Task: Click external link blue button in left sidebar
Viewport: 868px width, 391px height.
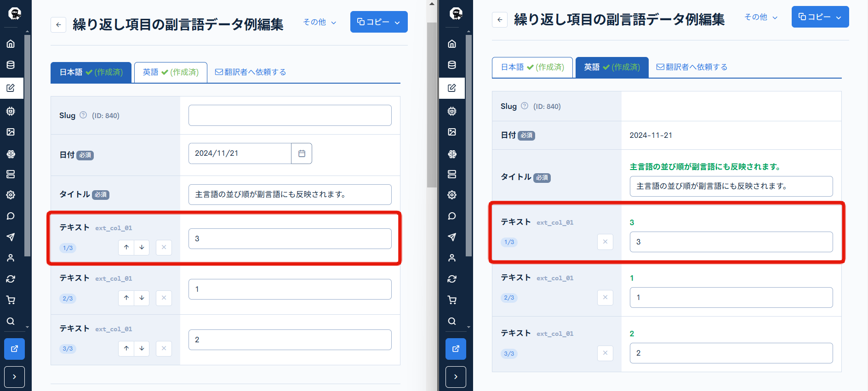Action: pos(14,349)
